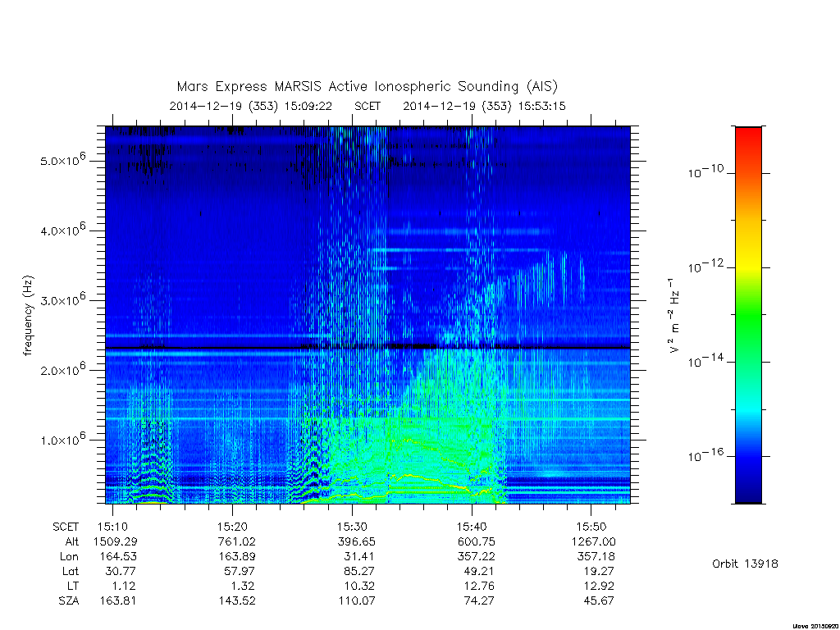Click the plot title mentioning MARSIS
This screenshot has width=840, height=630.
pyautogui.click(x=367, y=87)
